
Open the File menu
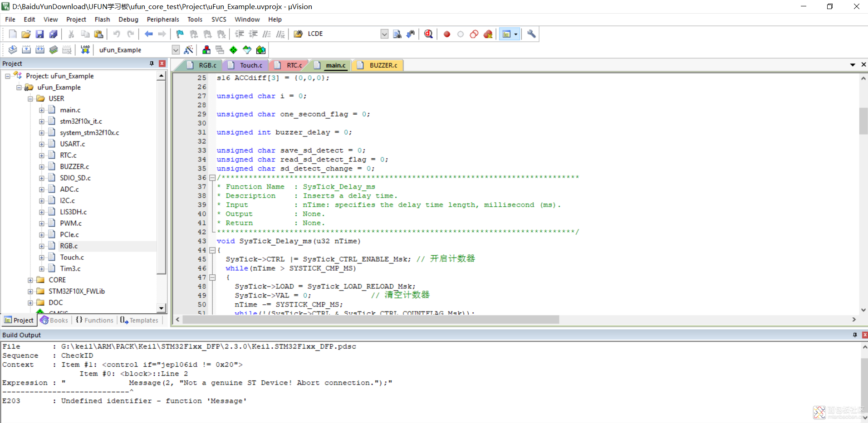(10, 19)
